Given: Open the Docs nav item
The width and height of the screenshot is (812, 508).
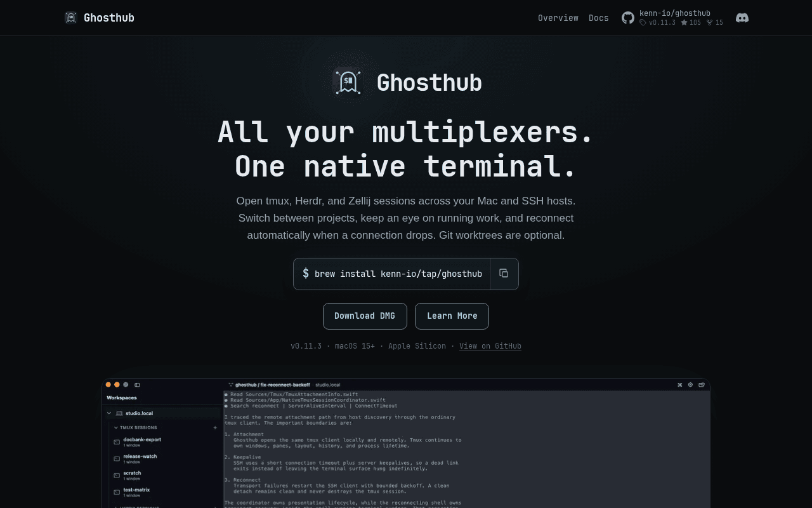Looking at the screenshot, I should [599, 18].
